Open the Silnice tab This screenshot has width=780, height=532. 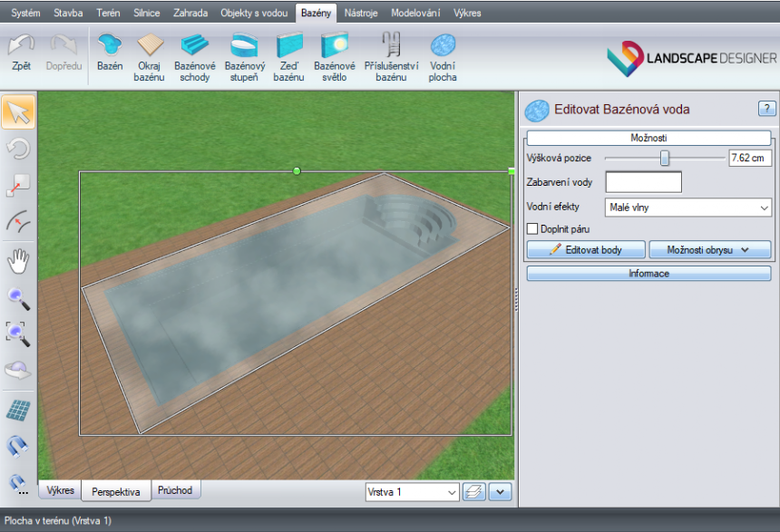tap(146, 13)
